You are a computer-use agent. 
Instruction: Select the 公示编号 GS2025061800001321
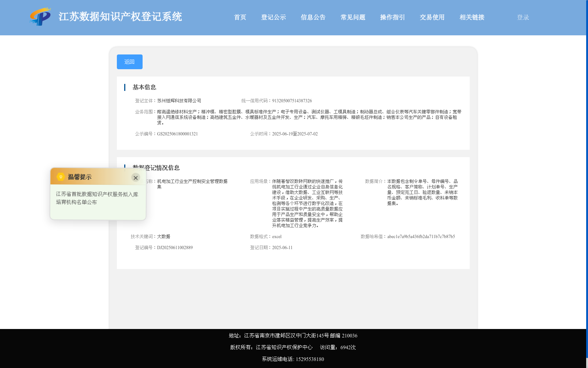tap(178, 134)
